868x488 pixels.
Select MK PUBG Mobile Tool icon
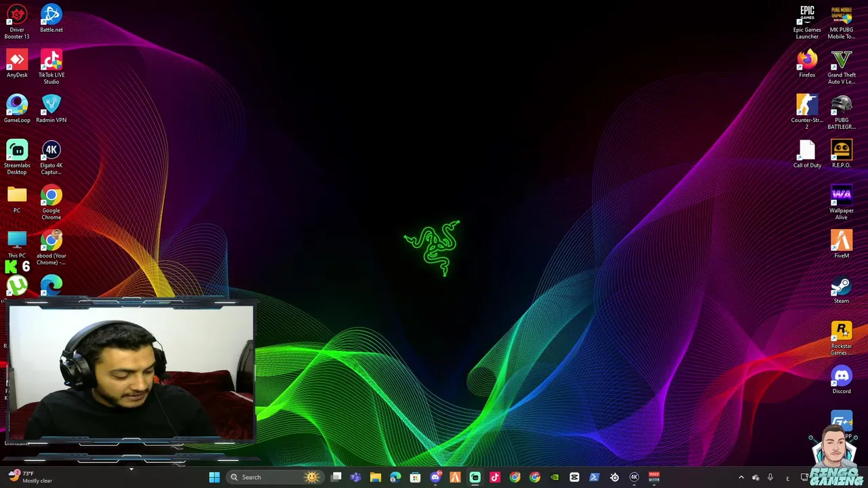842,22
